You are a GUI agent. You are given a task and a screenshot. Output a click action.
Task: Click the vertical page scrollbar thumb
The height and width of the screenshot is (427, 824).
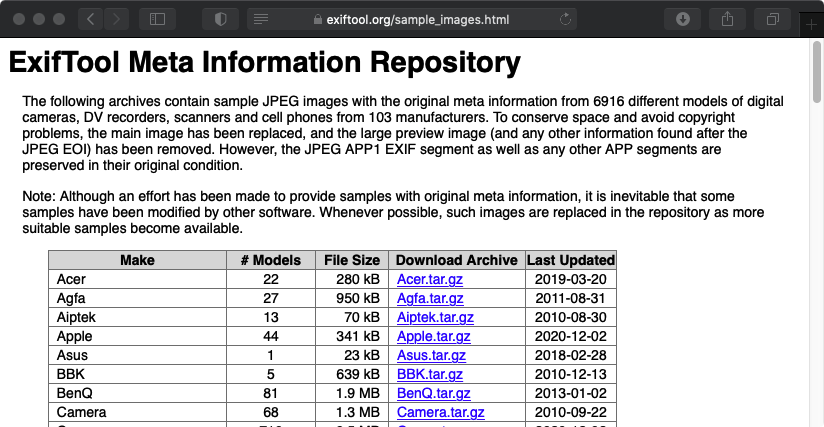point(817,72)
